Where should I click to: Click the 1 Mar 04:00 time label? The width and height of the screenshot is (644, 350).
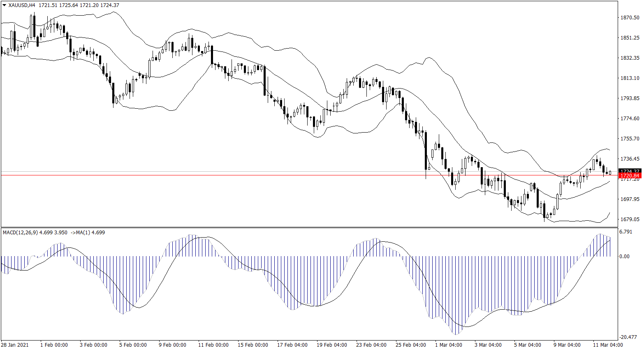448,345
